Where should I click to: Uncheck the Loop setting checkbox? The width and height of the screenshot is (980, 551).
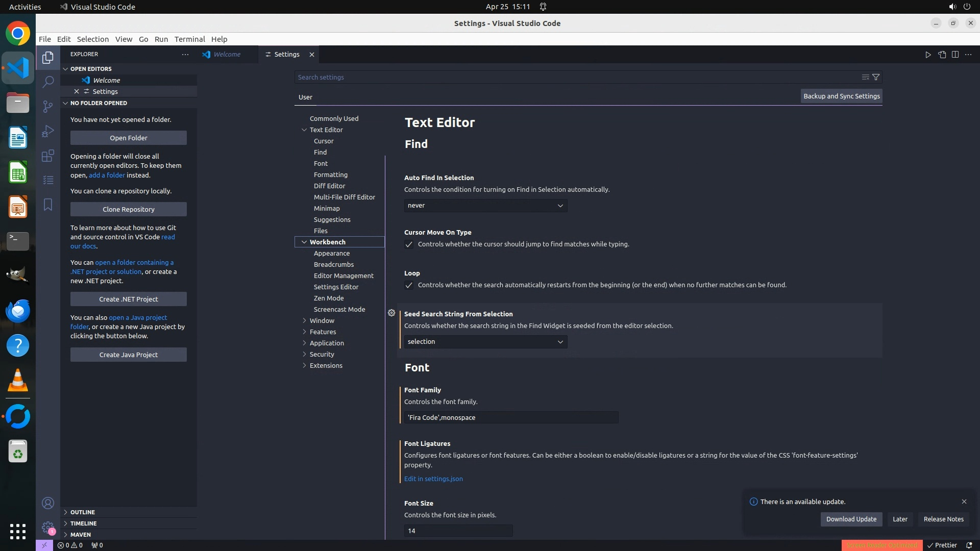[409, 285]
